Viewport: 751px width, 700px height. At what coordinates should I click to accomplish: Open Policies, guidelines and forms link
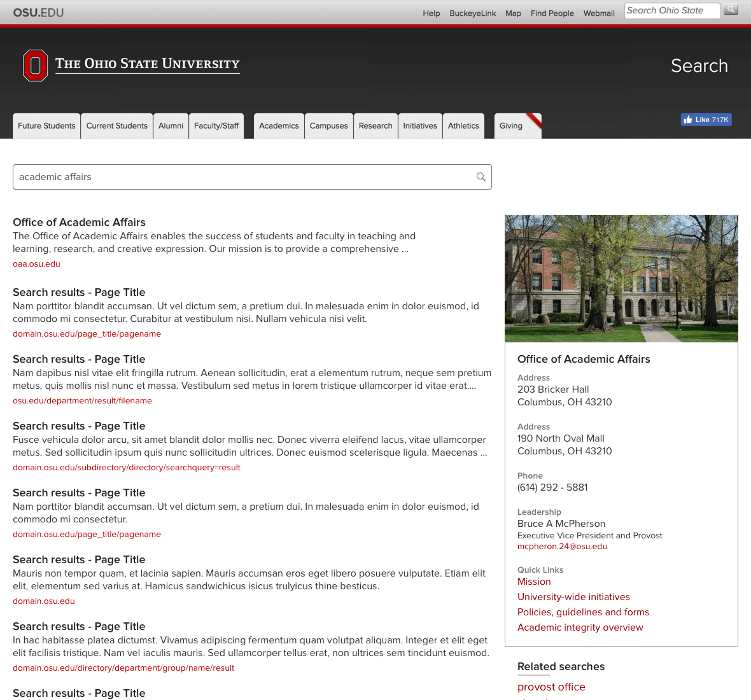pyautogui.click(x=583, y=612)
